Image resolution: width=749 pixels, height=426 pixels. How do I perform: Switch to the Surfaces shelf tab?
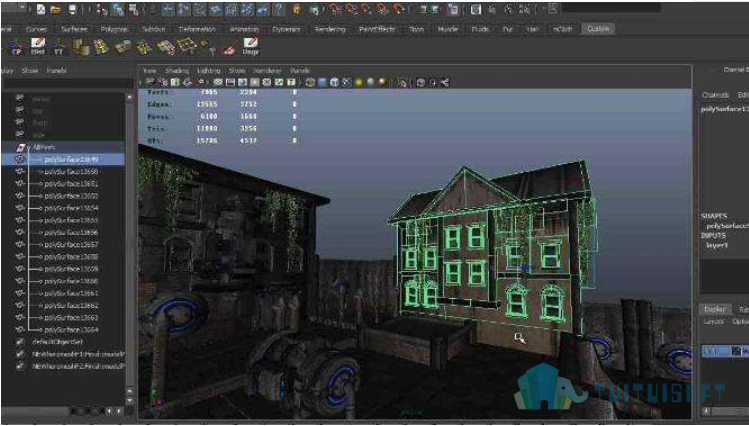(75, 29)
